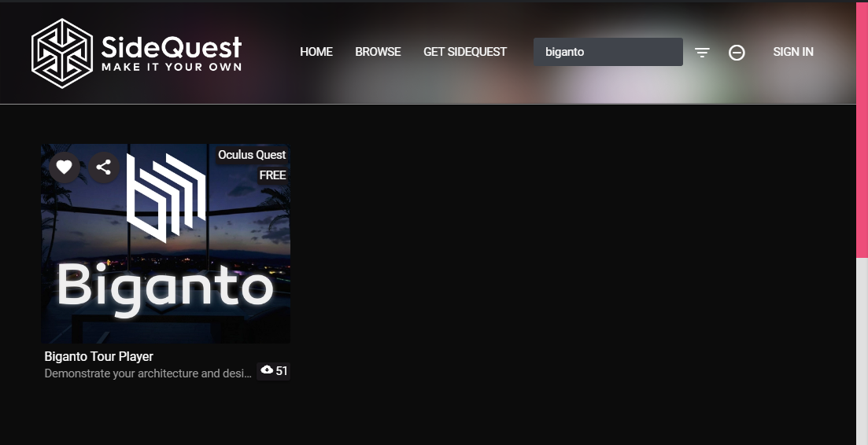Viewport: 868px width, 445px height.
Task: Open the search filter options icon
Action: (702, 53)
